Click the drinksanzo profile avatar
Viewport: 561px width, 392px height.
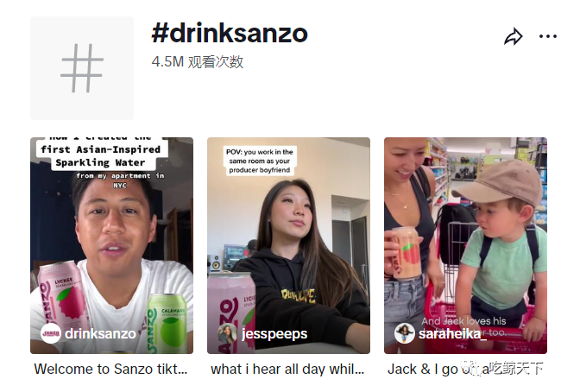tap(50, 333)
